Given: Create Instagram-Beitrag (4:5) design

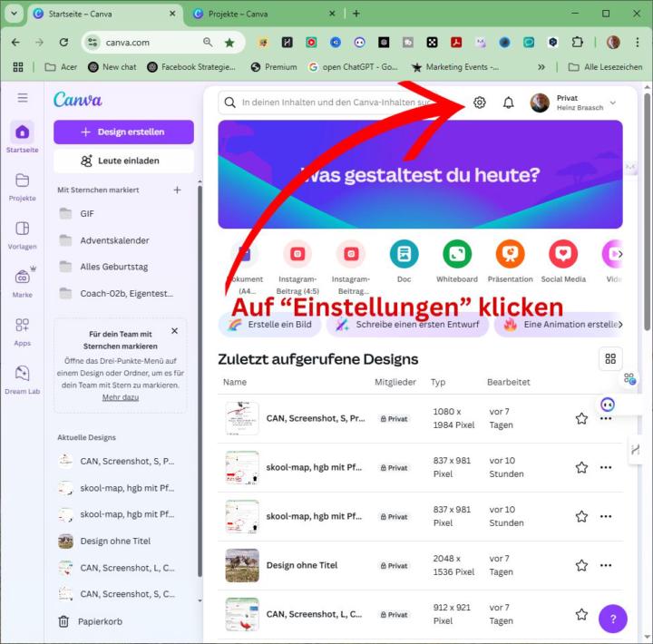Looking at the screenshot, I should [297, 267].
